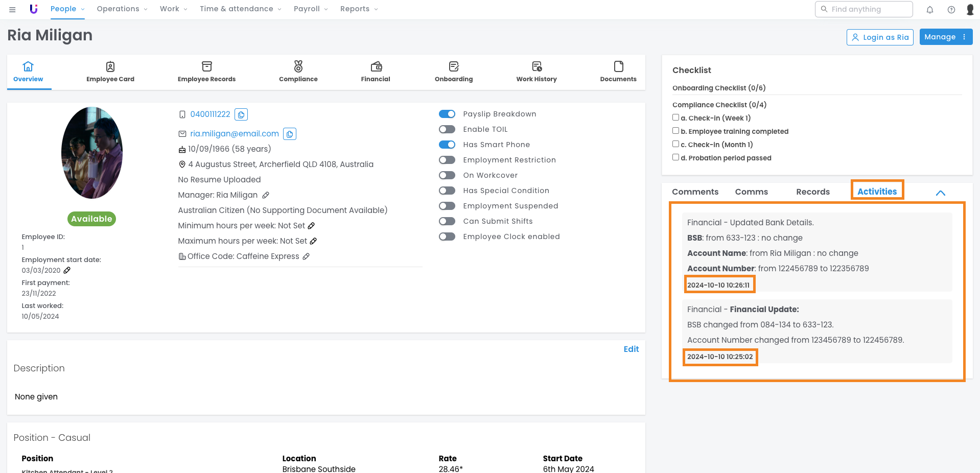Tick the Probation period passed checkbox
This screenshot has height=473, width=980.
point(675,157)
